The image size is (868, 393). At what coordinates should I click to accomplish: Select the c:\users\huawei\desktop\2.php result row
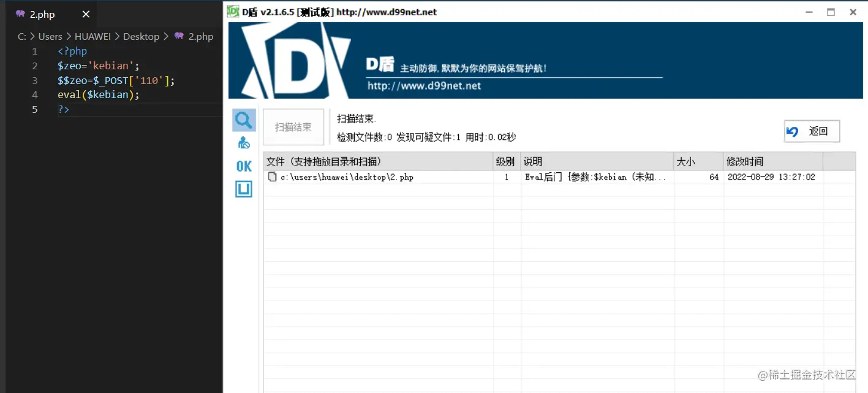coord(559,177)
